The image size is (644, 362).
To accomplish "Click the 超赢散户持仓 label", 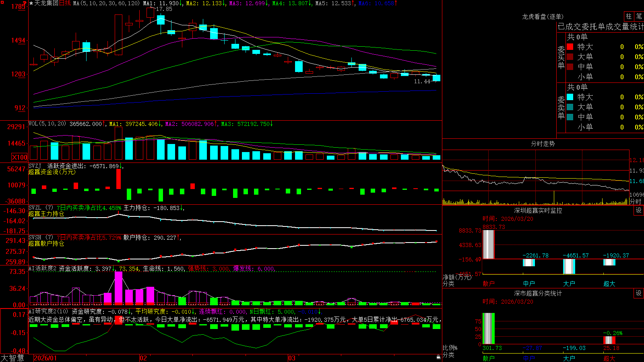I will click(46, 243).
